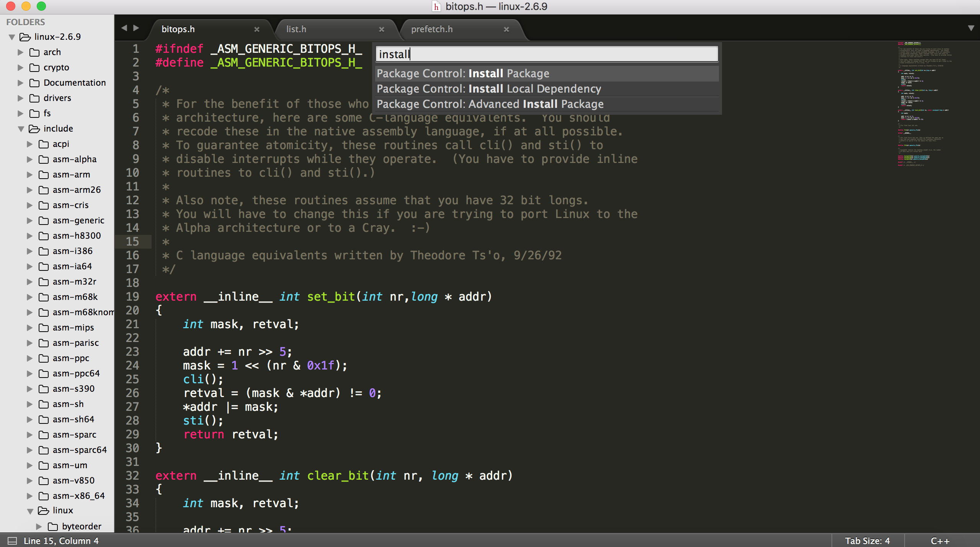980x547 pixels.
Task: Expand the crypto folder
Action: coord(20,67)
